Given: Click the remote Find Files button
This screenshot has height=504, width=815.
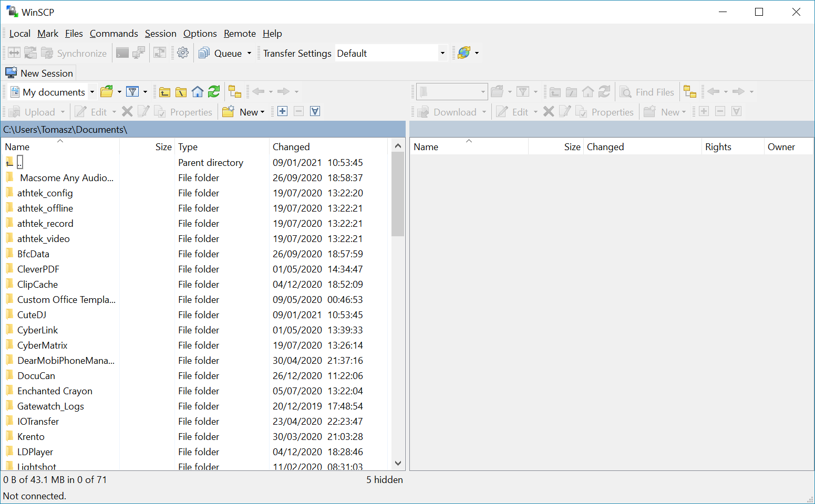Looking at the screenshot, I should point(647,92).
